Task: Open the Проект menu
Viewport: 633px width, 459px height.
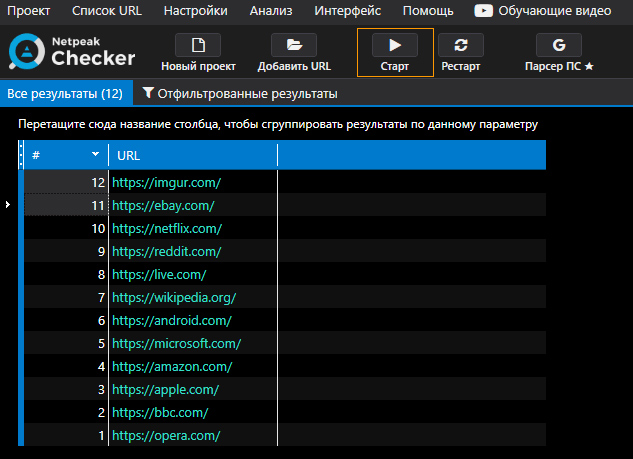Action: coord(29,11)
